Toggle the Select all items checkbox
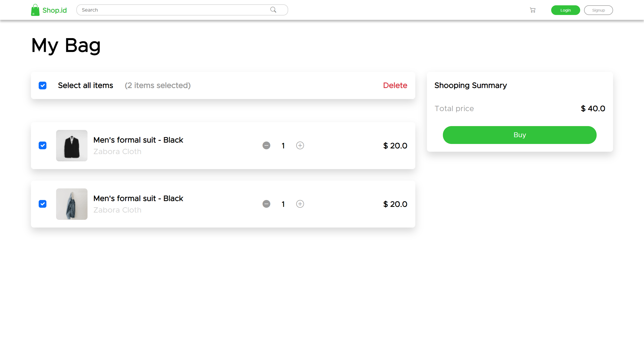644x357 pixels. point(43,86)
